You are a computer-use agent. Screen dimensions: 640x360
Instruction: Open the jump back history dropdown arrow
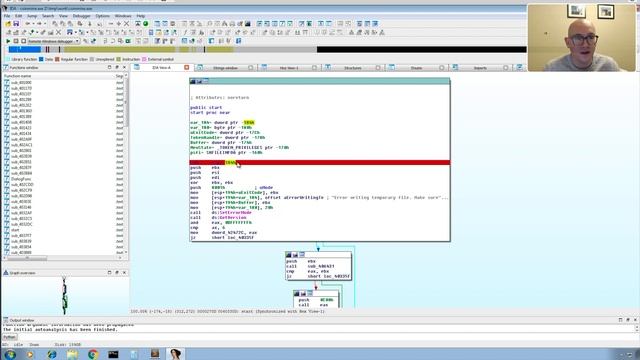pyautogui.click(x=33, y=24)
